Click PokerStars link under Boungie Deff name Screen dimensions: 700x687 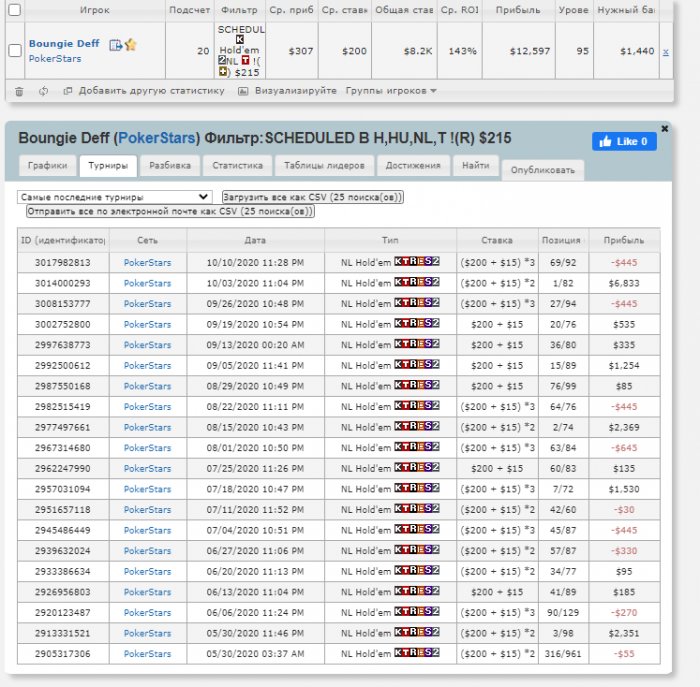(x=55, y=58)
